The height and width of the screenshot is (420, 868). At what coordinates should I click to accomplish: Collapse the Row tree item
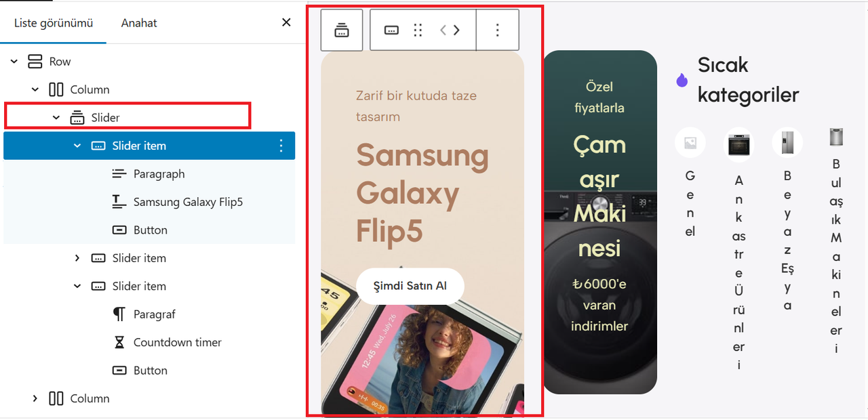(14, 62)
